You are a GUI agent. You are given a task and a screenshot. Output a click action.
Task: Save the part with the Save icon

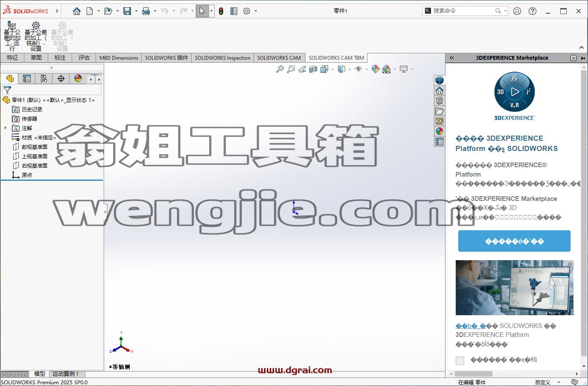(127, 11)
